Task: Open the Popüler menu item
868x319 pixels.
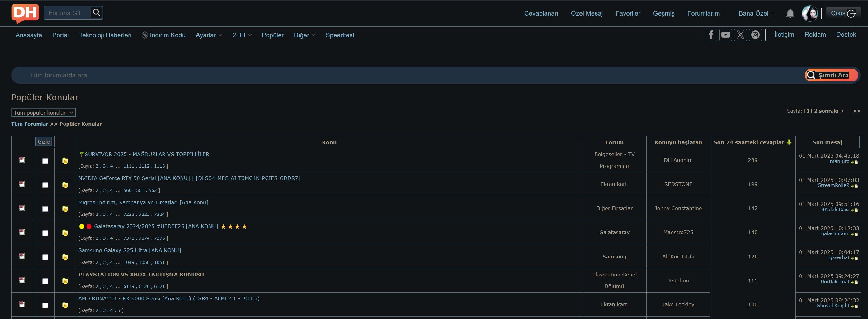Action: pos(273,35)
